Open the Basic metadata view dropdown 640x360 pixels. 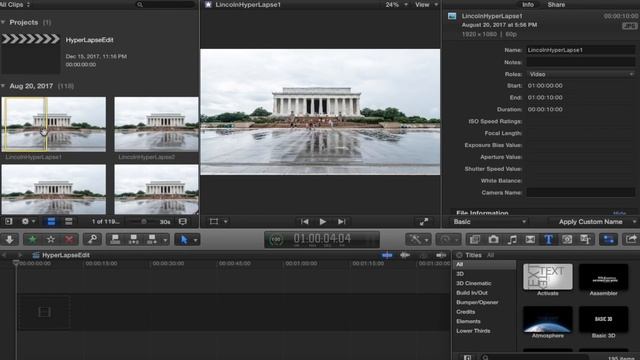[489, 222]
